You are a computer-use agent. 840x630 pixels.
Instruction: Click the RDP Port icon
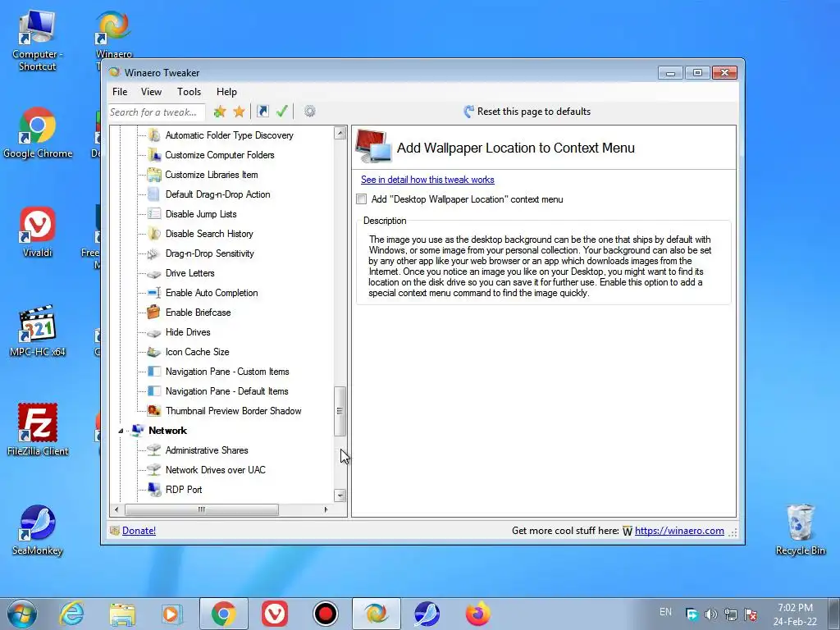coord(153,489)
